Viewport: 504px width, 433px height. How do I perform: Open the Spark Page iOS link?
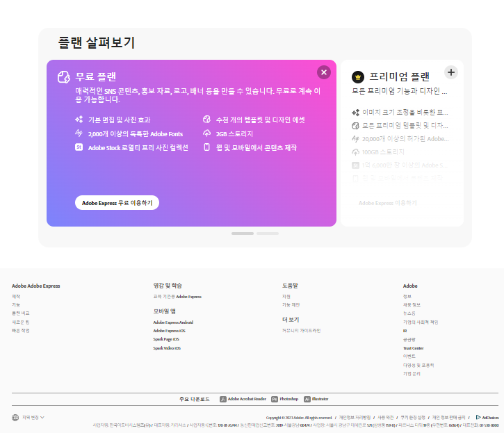(166, 339)
